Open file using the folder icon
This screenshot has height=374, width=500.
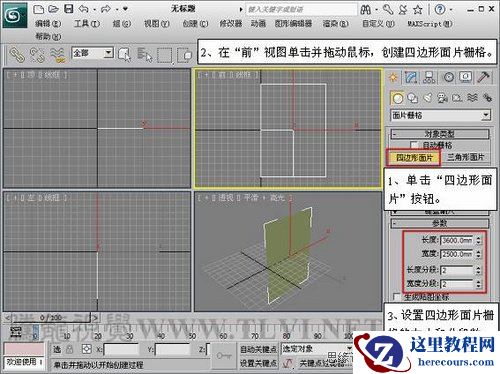pyautogui.click(x=53, y=9)
